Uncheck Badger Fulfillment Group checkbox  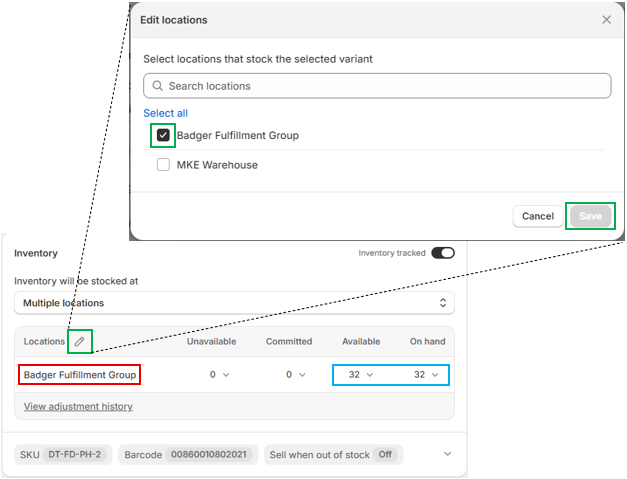pos(163,135)
